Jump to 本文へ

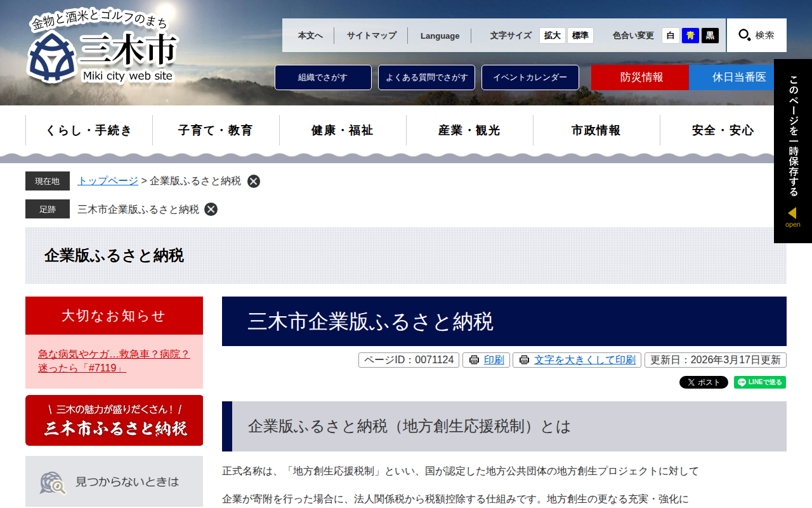point(310,36)
